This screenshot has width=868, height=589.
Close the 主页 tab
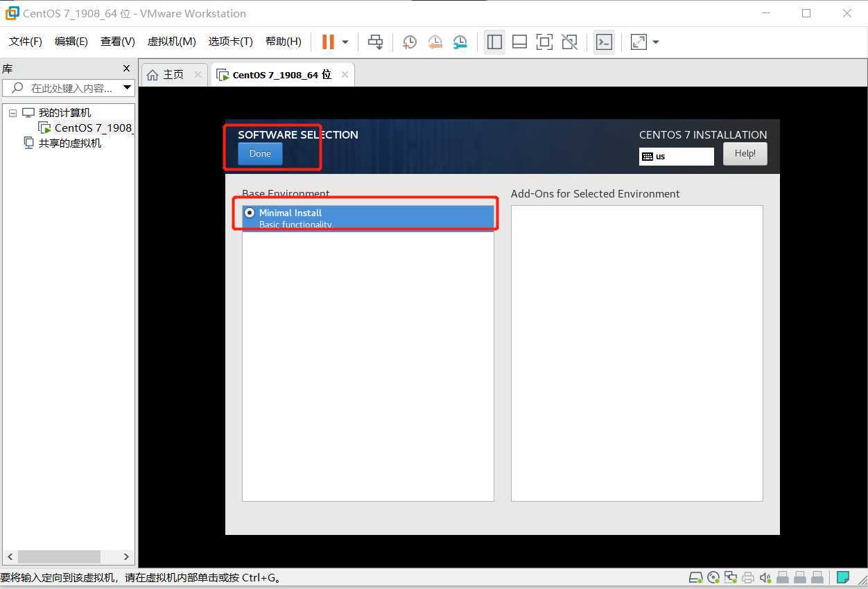(198, 75)
